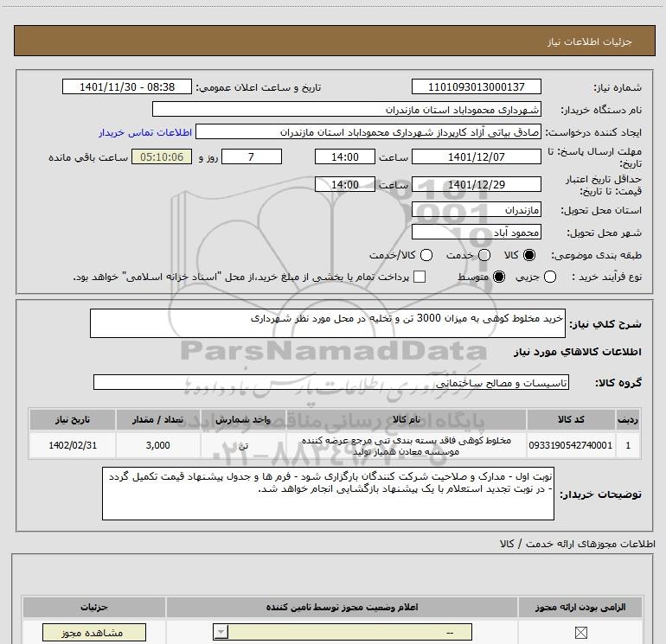The image size is (666, 644).
Task: Toggle the mandatory license checkbox
Action: coord(581,633)
